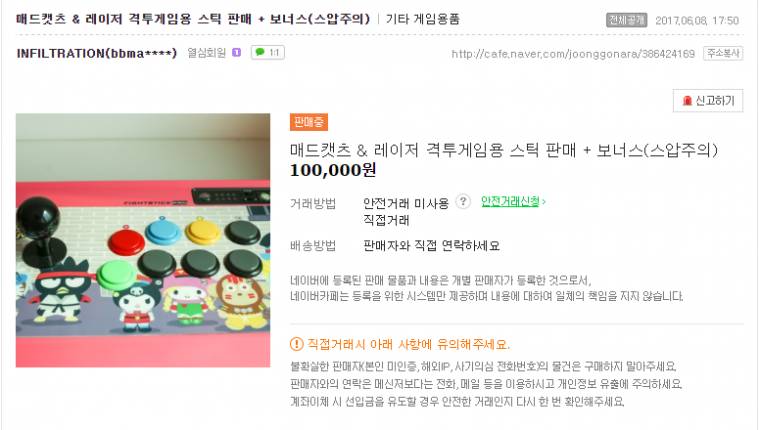Open the 안전거래신청 link
Viewport: 760px width, 430px height.
510,201
